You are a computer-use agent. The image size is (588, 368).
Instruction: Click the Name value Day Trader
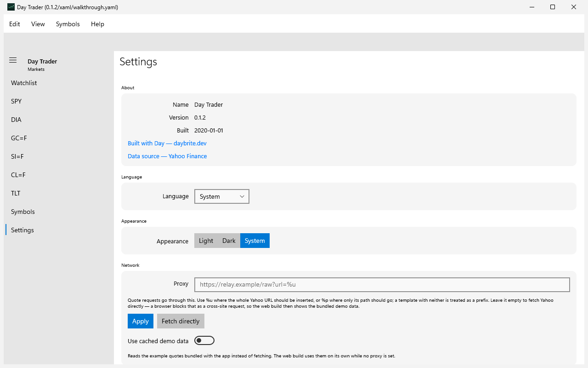click(209, 104)
